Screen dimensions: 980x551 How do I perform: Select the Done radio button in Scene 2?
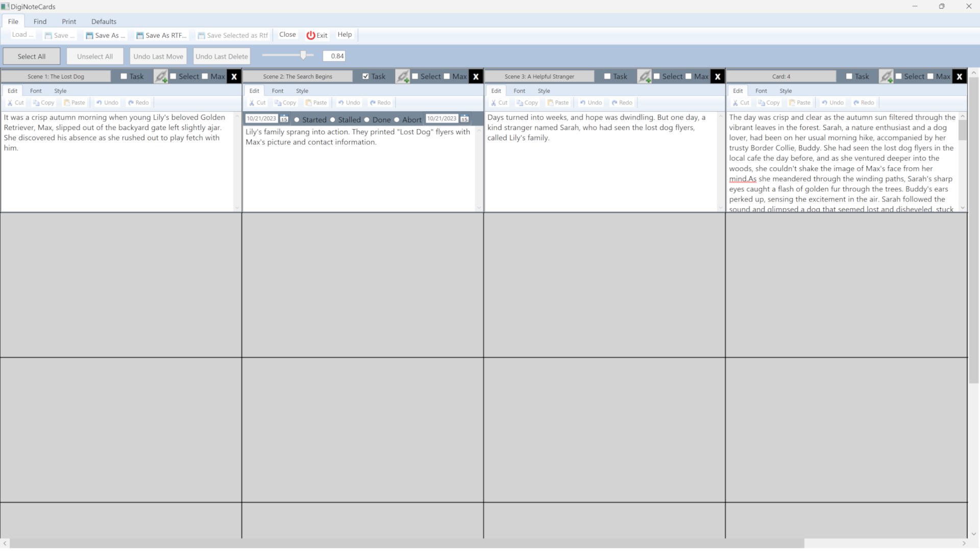pos(367,120)
